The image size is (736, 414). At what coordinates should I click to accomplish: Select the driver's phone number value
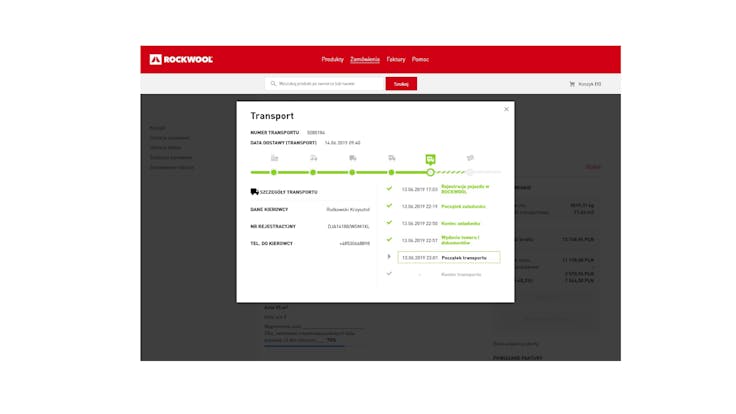point(354,244)
